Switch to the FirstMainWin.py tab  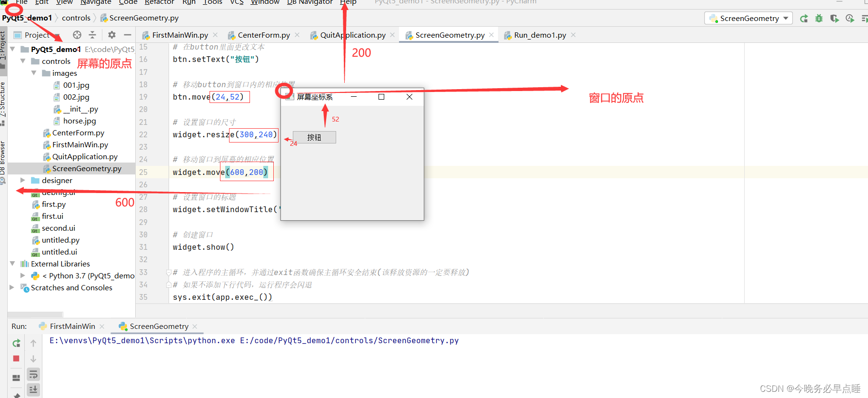(180, 35)
